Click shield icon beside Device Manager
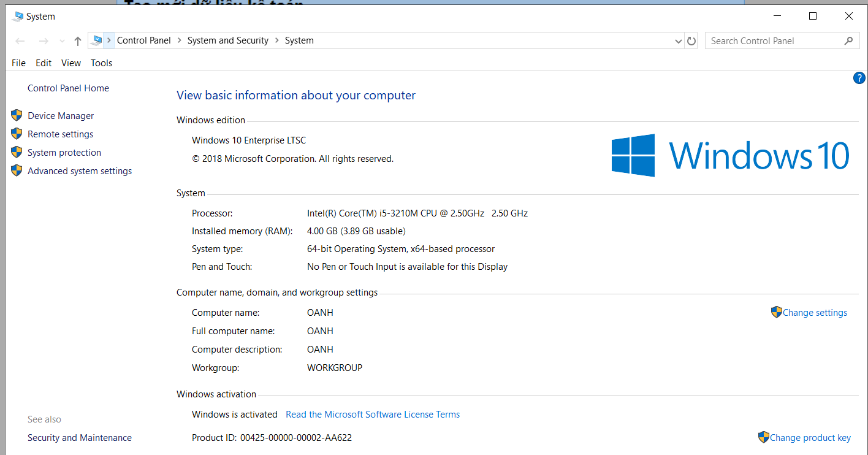The width and height of the screenshot is (868, 455). (17, 115)
